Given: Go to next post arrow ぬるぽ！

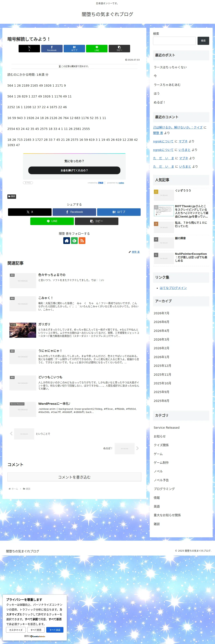Looking at the screenshot, I should point(137,448).
